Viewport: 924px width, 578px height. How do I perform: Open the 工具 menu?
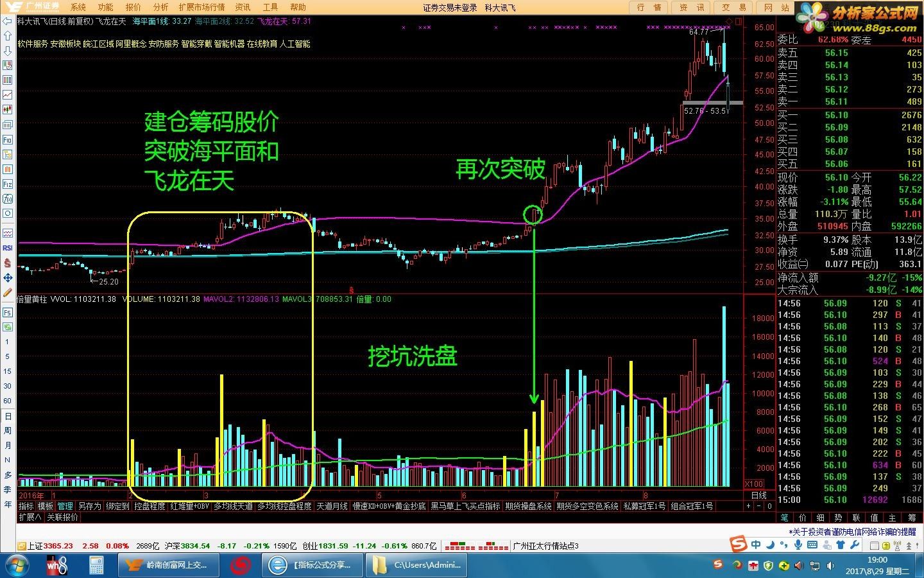[x=271, y=7]
